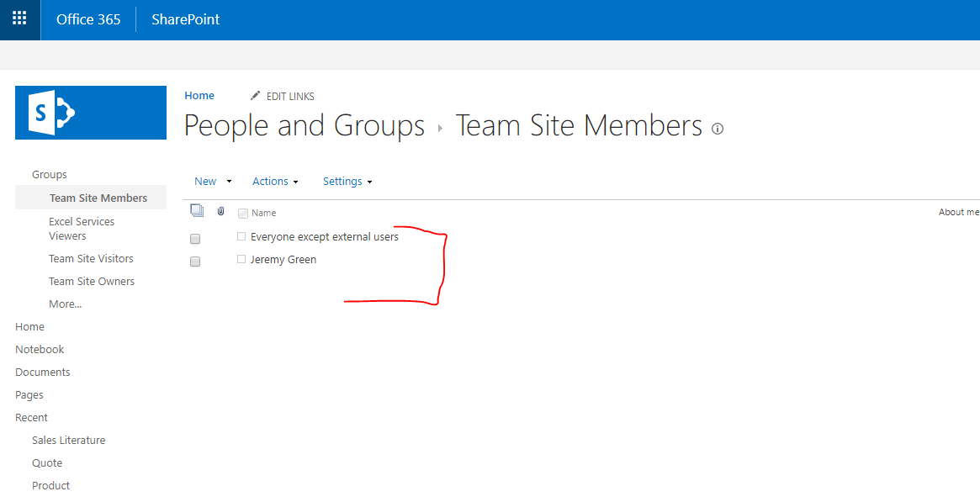Check the Name column header checkbox
980x502 pixels.
pyautogui.click(x=243, y=214)
